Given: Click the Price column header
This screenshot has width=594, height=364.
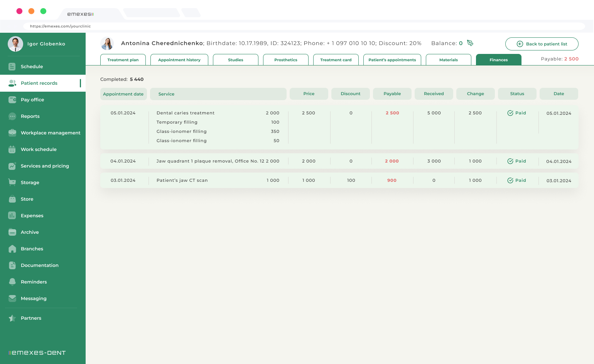Looking at the screenshot, I should click(x=309, y=94).
